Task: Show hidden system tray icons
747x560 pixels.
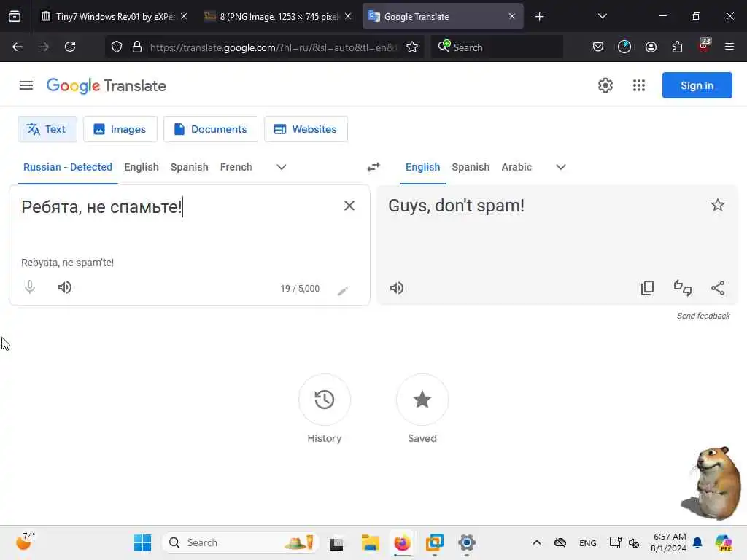Action: point(536,542)
